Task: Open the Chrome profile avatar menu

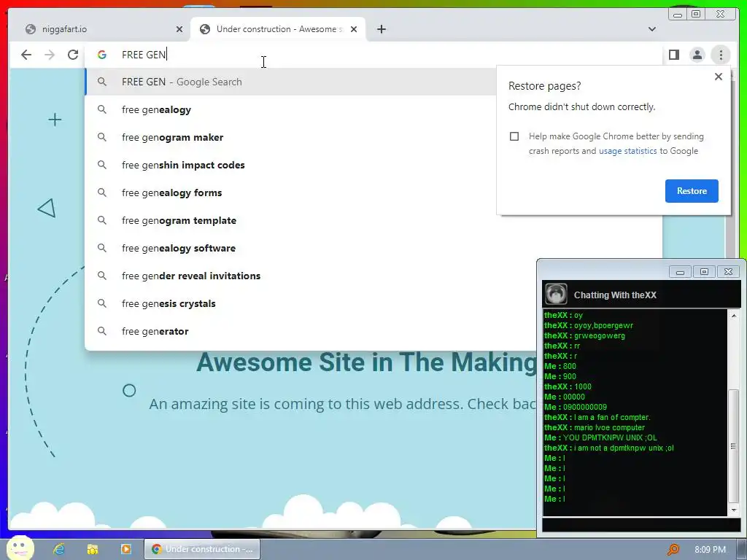Action: [x=697, y=55]
